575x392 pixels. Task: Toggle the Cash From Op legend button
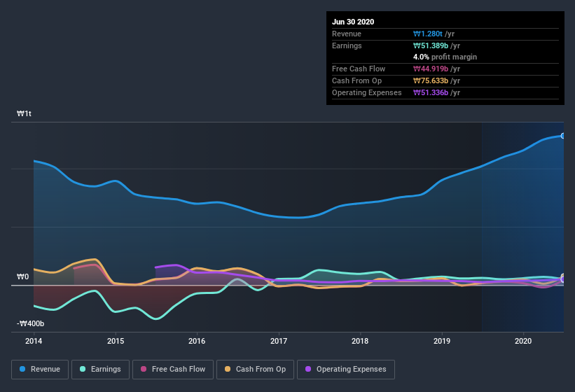point(255,370)
